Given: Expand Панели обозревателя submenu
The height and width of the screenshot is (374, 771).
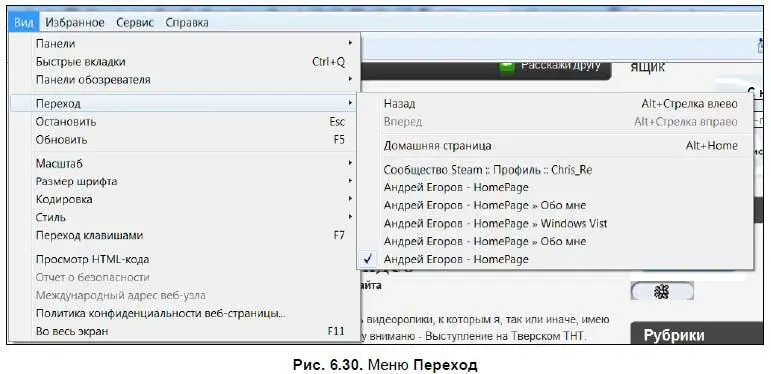Looking at the screenshot, I should (185, 80).
